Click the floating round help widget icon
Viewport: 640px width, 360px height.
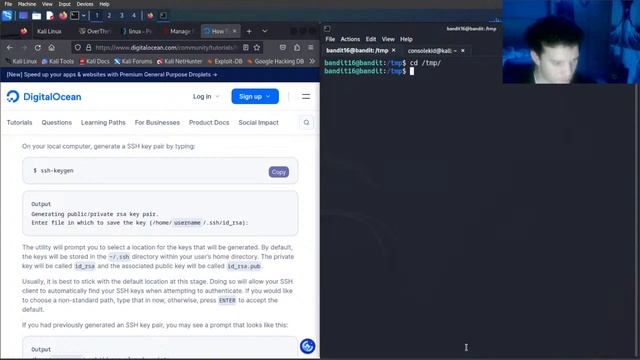tap(307, 346)
